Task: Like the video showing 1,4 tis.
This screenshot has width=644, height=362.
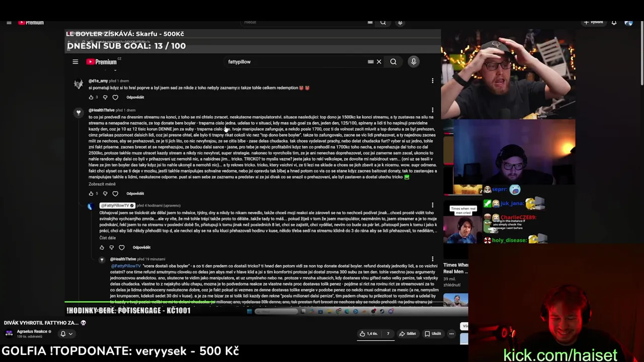Action: click(x=368, y=334)
